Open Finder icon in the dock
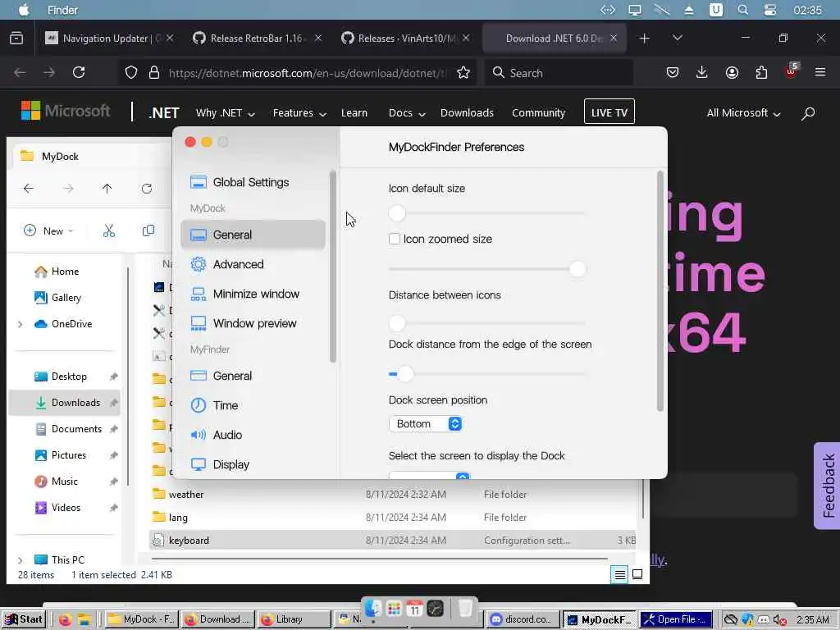Screen dimensions: 840x630 [373, 609]
